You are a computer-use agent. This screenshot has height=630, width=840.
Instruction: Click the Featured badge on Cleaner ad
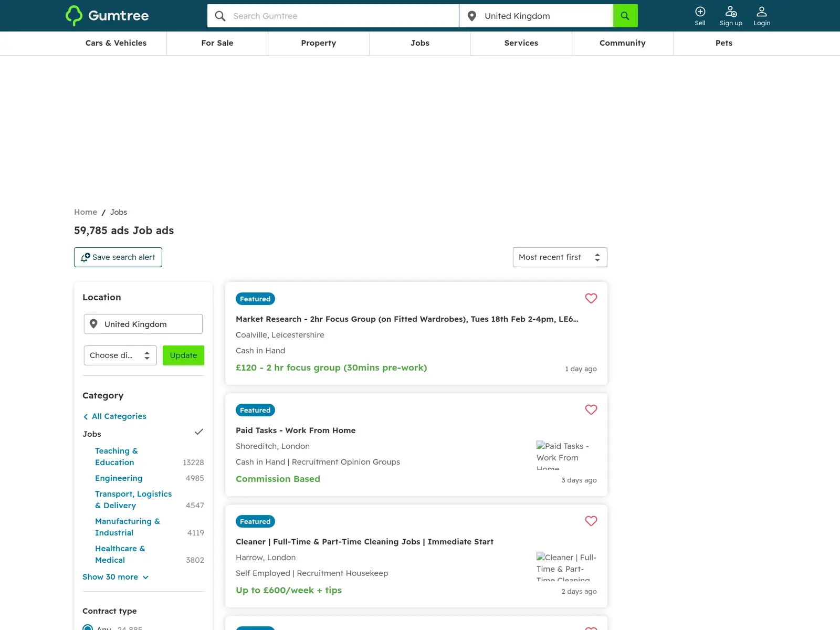255,521
